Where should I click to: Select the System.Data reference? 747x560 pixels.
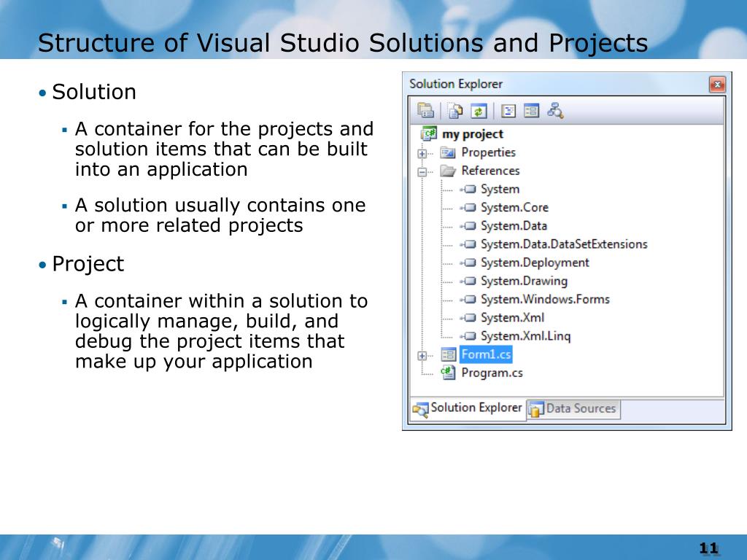point(514,226)
